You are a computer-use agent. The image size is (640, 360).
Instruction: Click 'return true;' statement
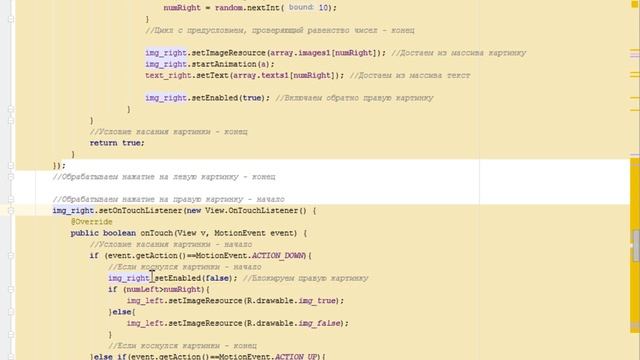coord(117,143)
